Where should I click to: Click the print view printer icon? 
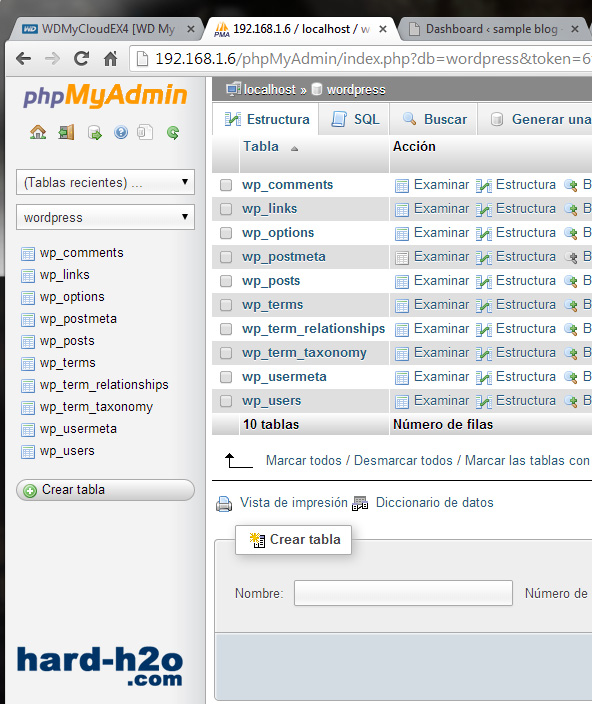point(224,504)
